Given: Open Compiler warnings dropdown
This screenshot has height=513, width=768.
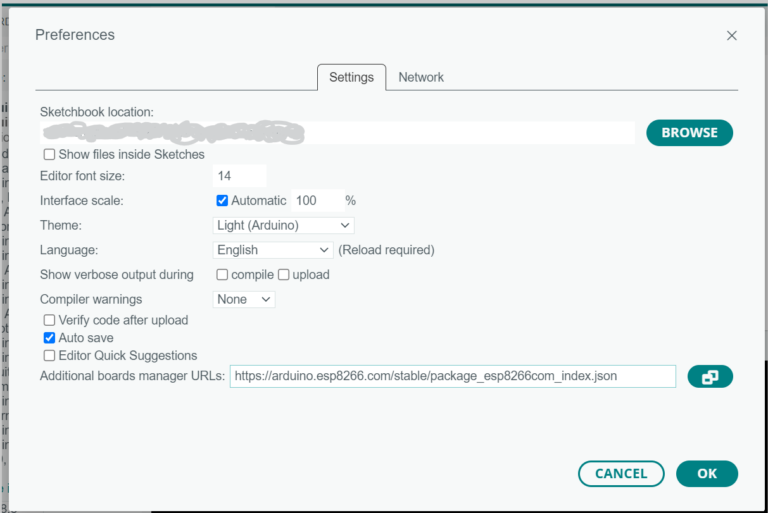Looking at the screenshot, I should 244,299.
